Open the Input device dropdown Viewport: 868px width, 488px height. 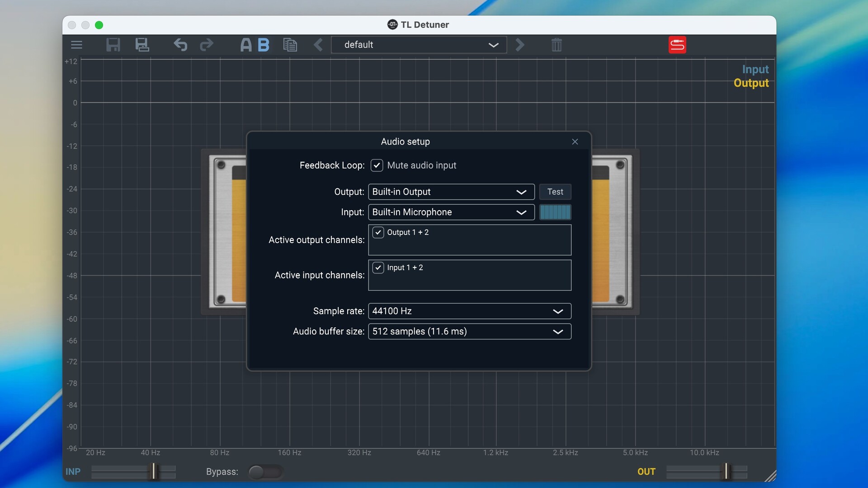coord(451,212)
